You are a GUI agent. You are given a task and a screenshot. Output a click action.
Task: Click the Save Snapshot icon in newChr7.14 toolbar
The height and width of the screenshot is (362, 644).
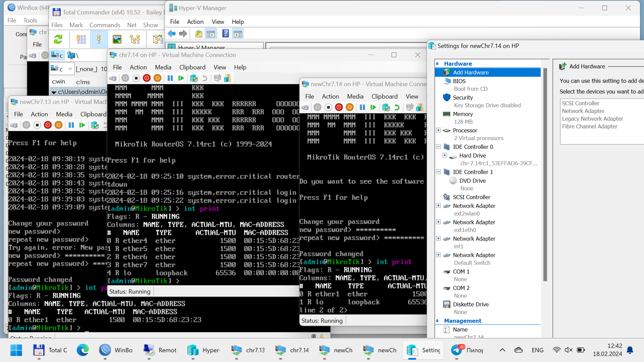click(x=386, y=107)
